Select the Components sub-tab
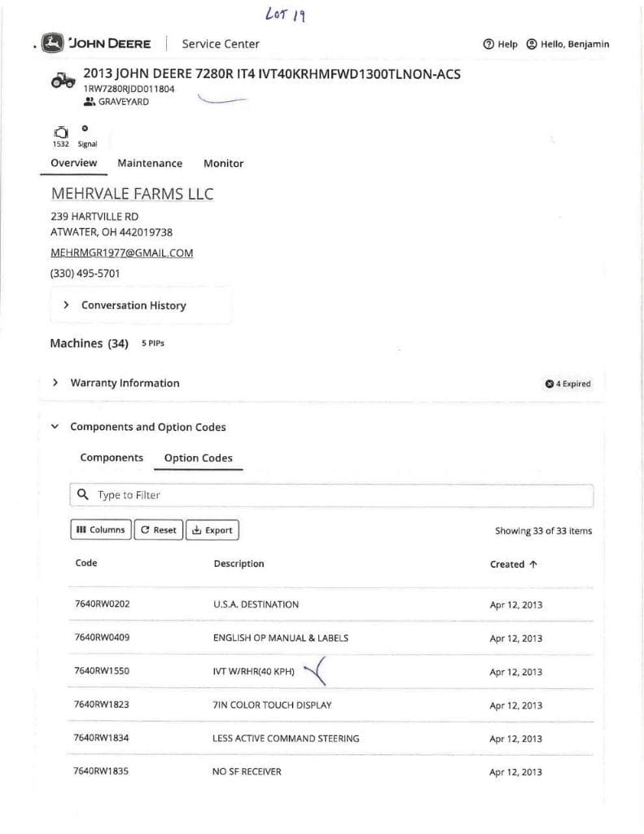 pos(112,458)
